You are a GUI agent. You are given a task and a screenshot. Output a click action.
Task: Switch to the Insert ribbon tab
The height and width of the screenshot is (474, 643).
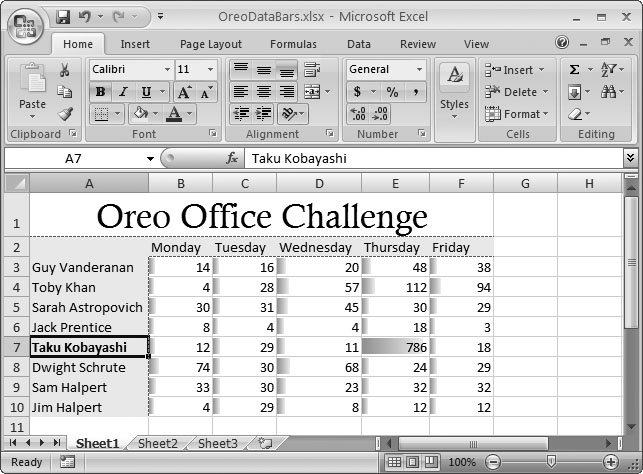tap(135, 44)
